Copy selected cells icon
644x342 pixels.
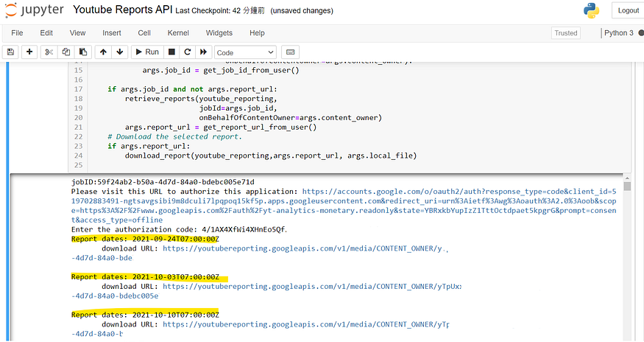(66, 52)
